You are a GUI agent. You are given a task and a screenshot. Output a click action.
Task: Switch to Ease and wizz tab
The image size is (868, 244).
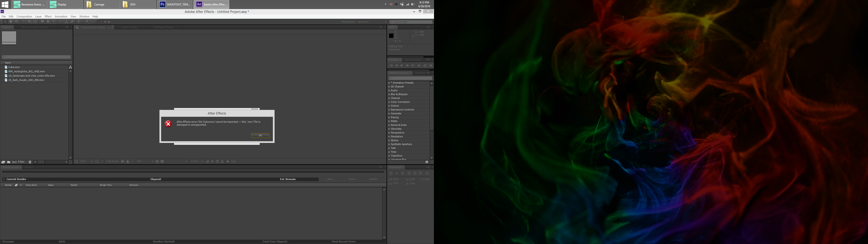point(413,60)
